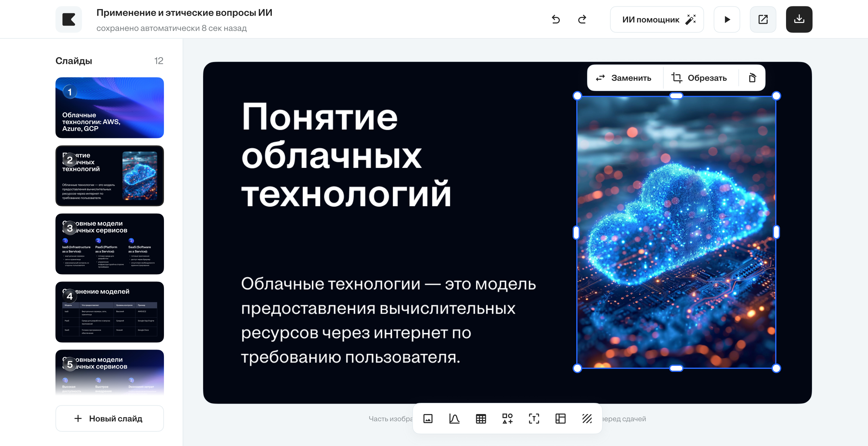Select slide 4 thumbnail Сравнение моделей
The image size is (868, 446).
[x=109, y=312]
